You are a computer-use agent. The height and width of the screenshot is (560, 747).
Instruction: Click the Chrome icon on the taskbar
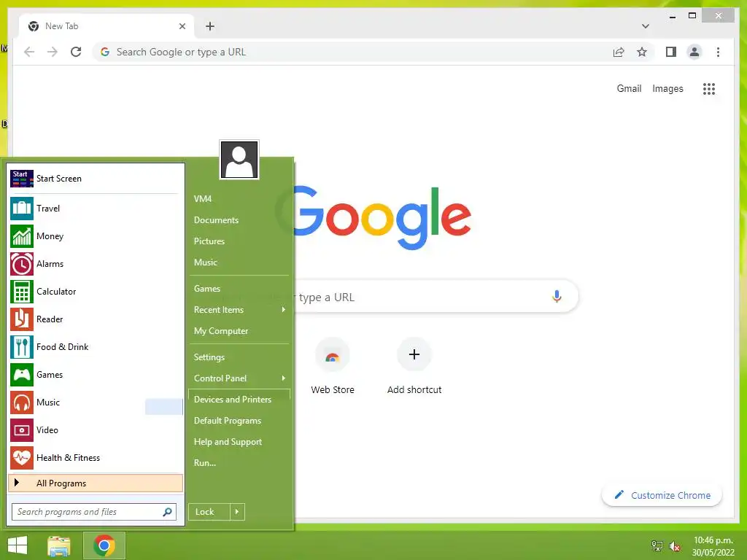(x=104, y=545)
